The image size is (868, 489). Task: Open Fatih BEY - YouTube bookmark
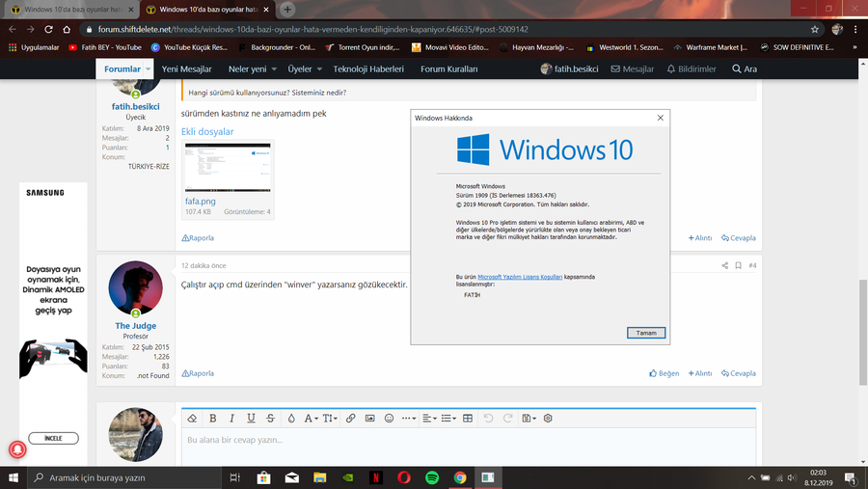coord(105,47)
